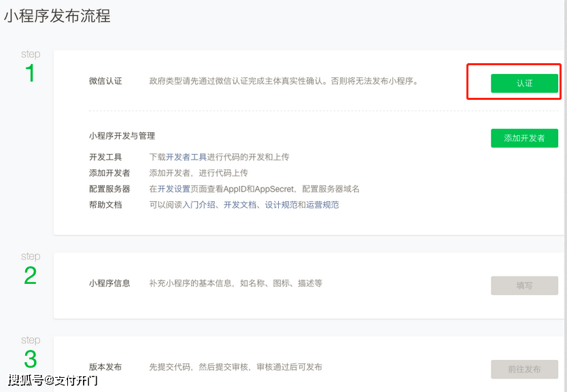Click the greyed-out 填写 button
The height and width of the screenshot is (392, 567).
[524, 285]
